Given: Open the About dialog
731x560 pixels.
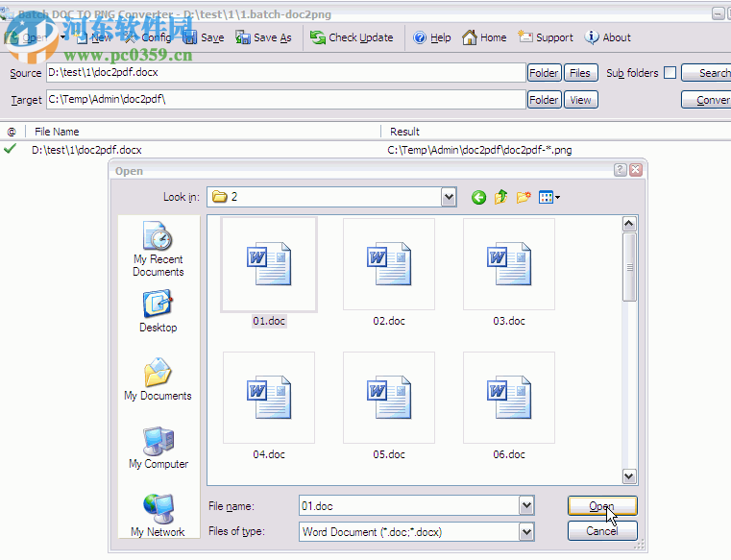Looking at the screenshot, I should point(608,37).
